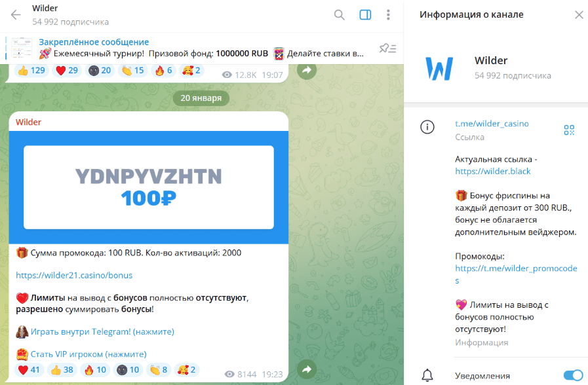Click the forward arrow beside the promo post

coord(307,369)
